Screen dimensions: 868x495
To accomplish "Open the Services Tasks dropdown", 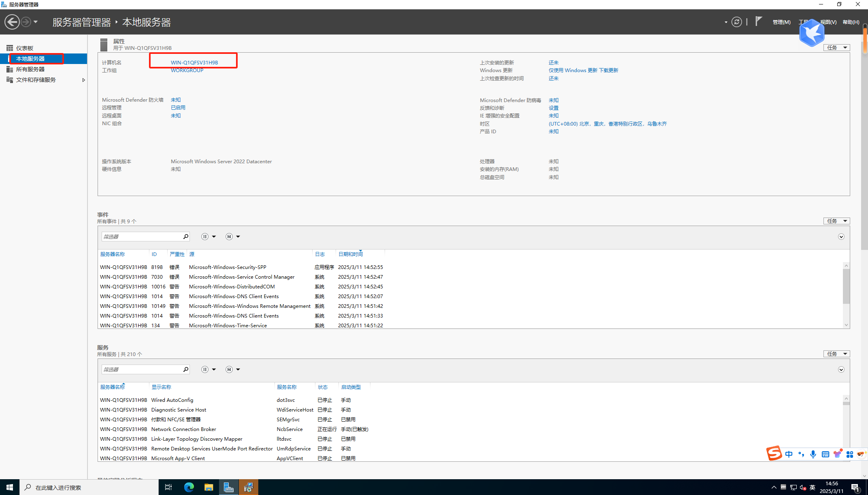I will click(836, 354).
